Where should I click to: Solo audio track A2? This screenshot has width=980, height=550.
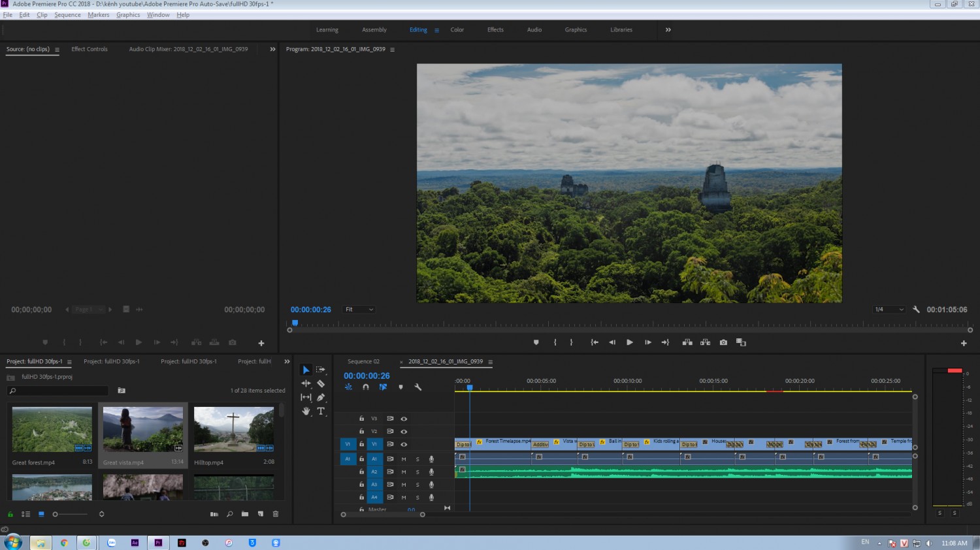click(x=417, y=472)
